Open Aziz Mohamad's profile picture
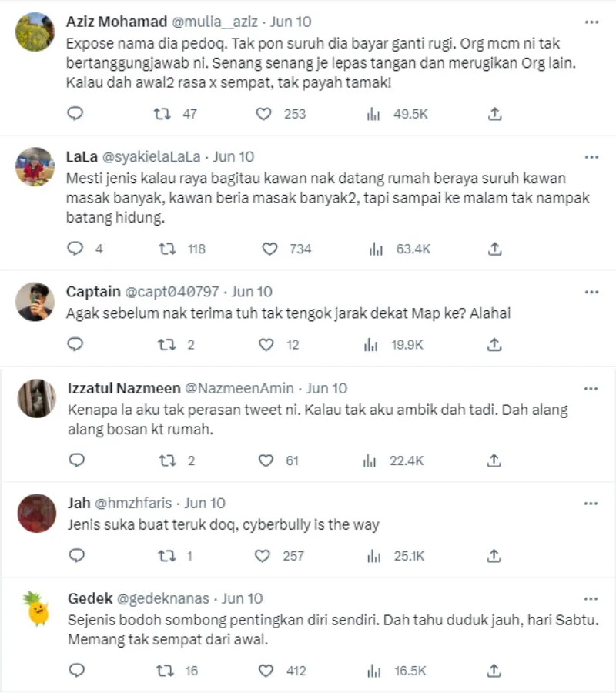The image size is (616, 693). (x=36, y=32)
